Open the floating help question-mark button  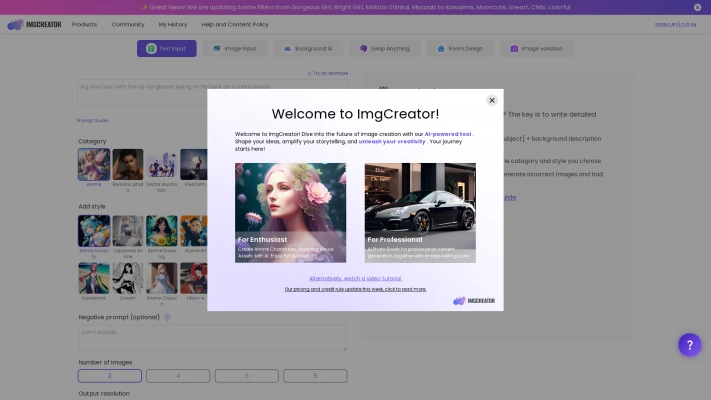pyautogui.click(x=690, y=345)
